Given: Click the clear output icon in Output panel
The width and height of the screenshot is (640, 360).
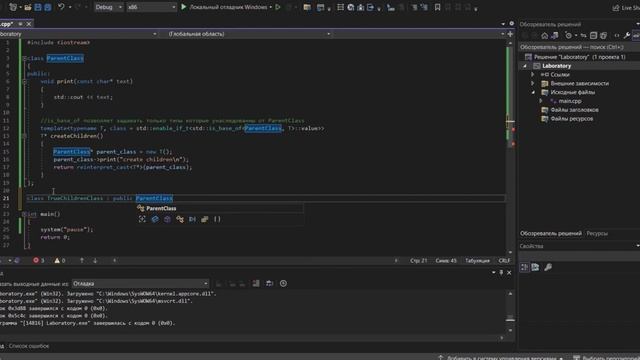Looking at the screenshot, I should tap(256, 283).
